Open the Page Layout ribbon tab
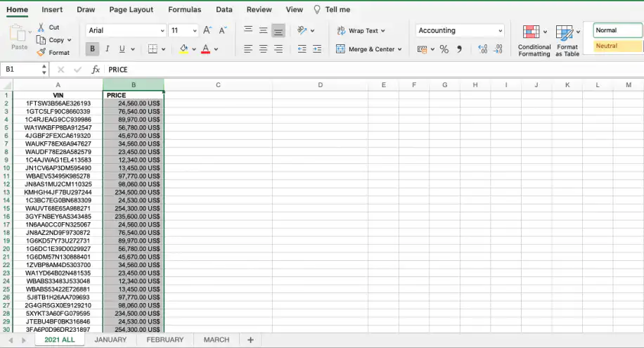Image resolution: width=644 pixels, height=348 pixels. 131,9
